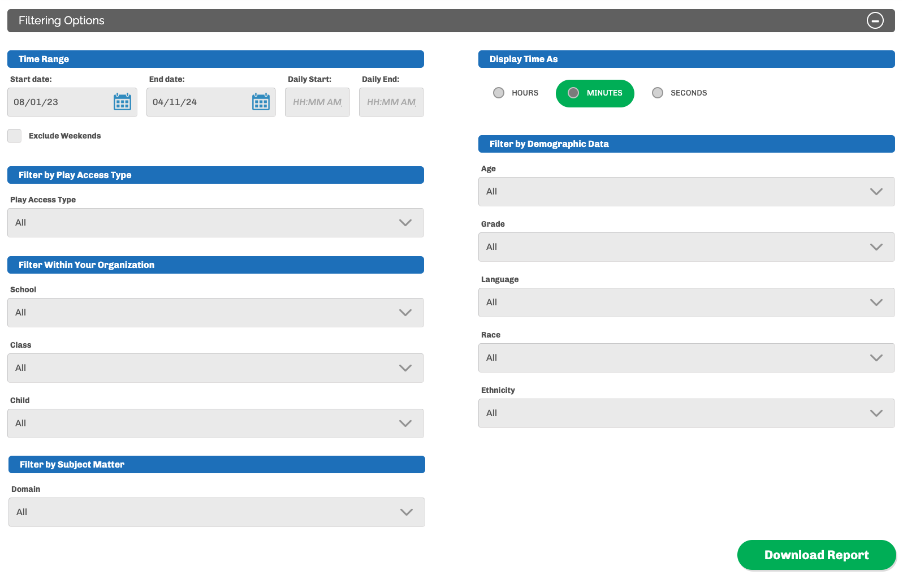Open the Age dropdown
This screenshot has width=903, height=588.
[686, 192]
